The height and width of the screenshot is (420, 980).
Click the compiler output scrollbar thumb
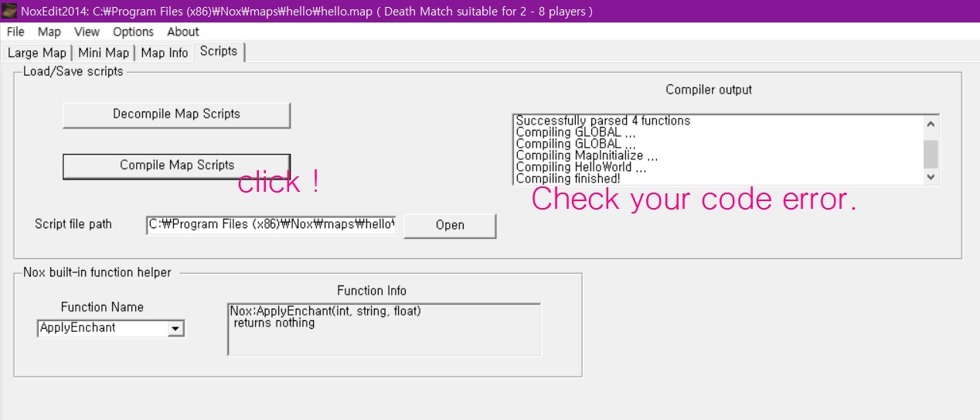pos(931,154)
